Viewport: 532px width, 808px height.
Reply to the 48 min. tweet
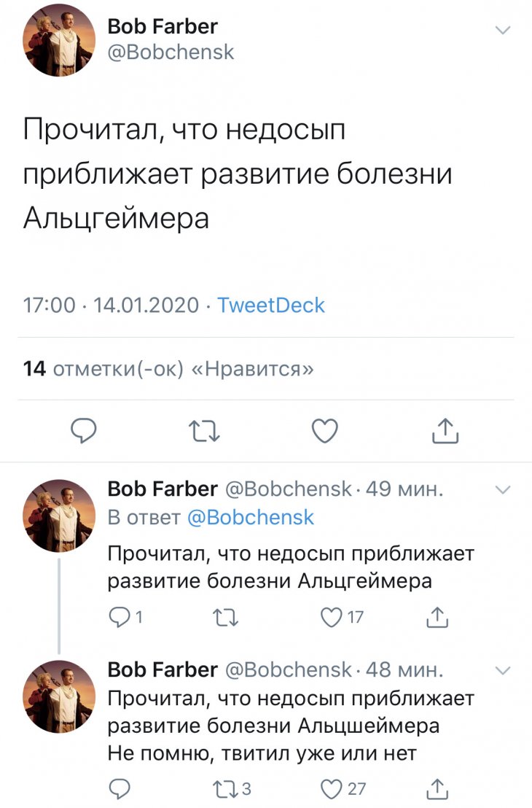(x=118, y=788)
